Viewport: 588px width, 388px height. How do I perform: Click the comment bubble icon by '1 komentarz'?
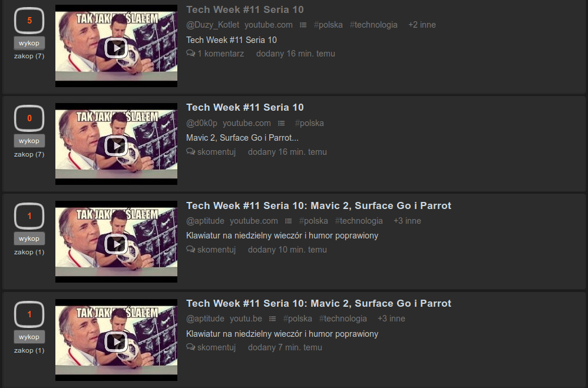pos(190,54)
